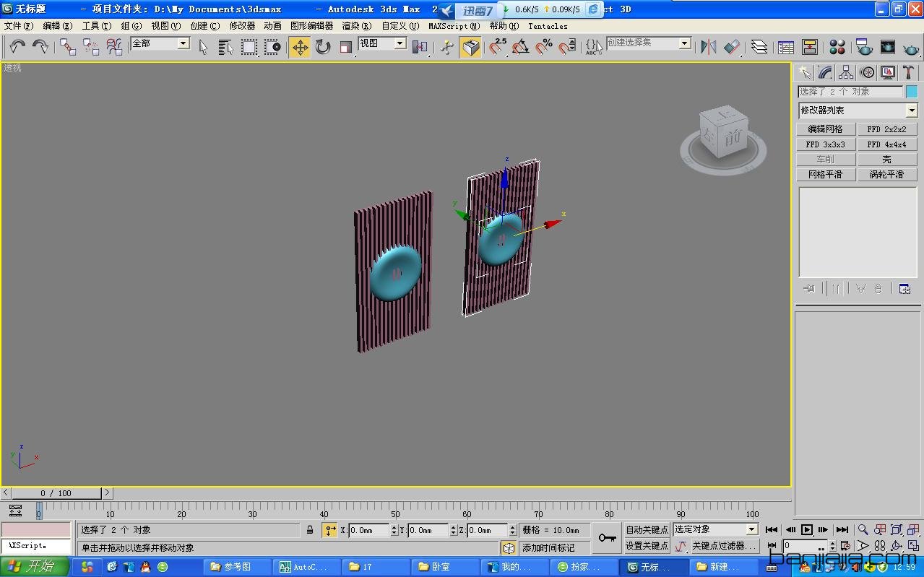The image size is (924, 577).
Task: Activate the Select and Move tool
Action: (300, 47)
